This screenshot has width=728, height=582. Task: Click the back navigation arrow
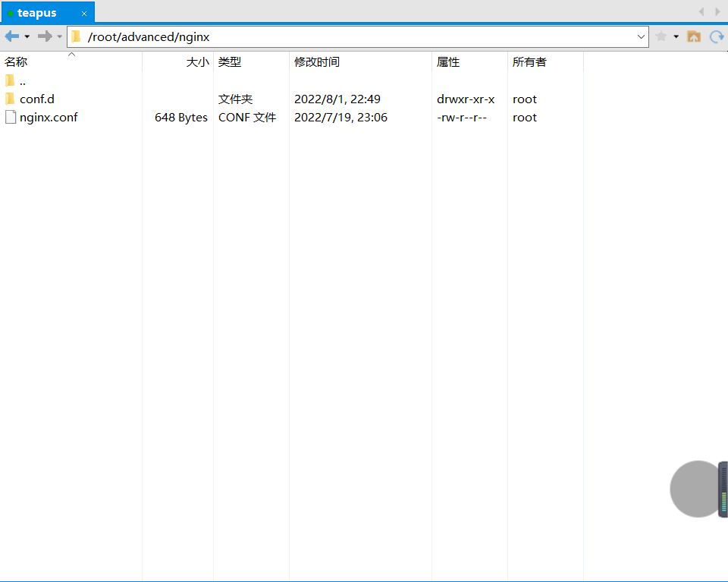click(11, 36)
